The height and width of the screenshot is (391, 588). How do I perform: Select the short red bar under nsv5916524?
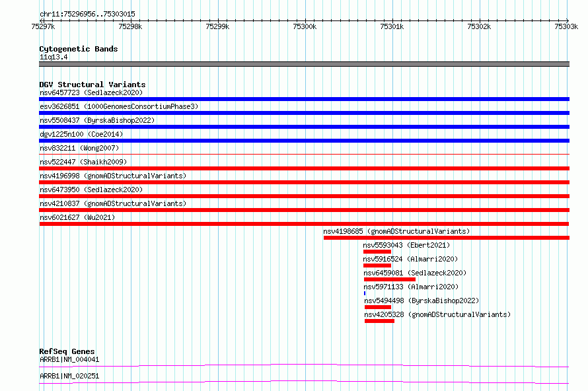377,266
